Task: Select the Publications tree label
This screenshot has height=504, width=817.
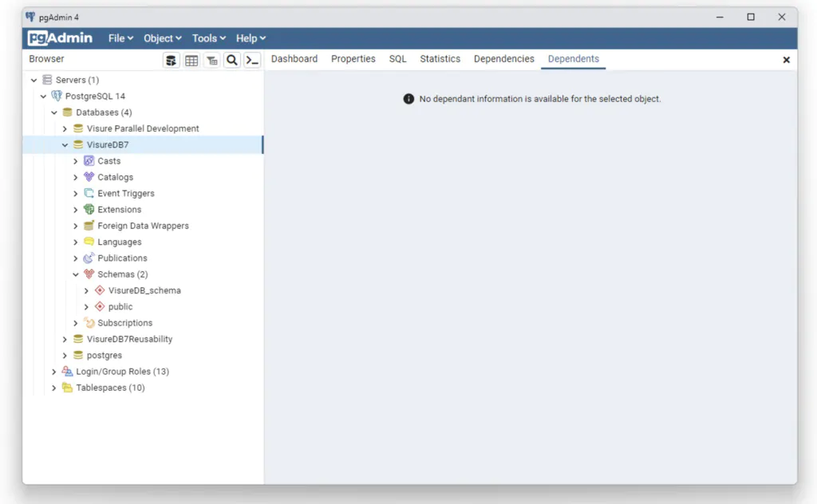Action: click(x=122, y=258)
